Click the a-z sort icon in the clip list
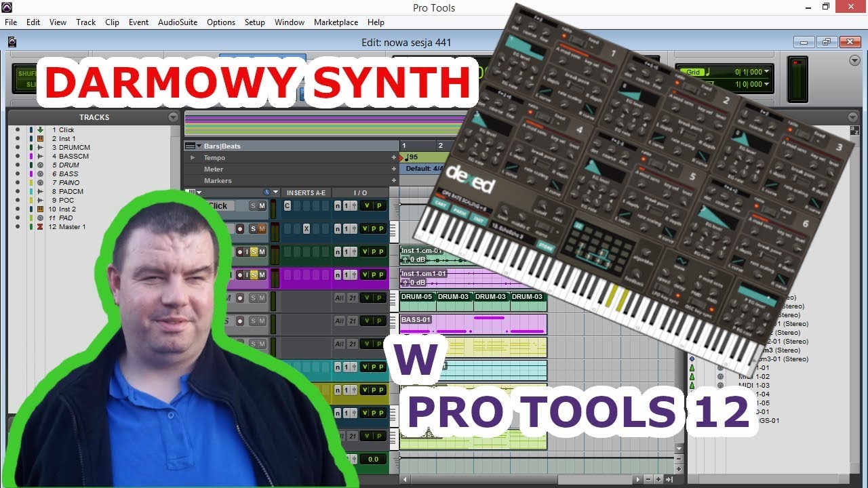The width and height of the screenshot is (868, 488). click(x=854, y=131)
